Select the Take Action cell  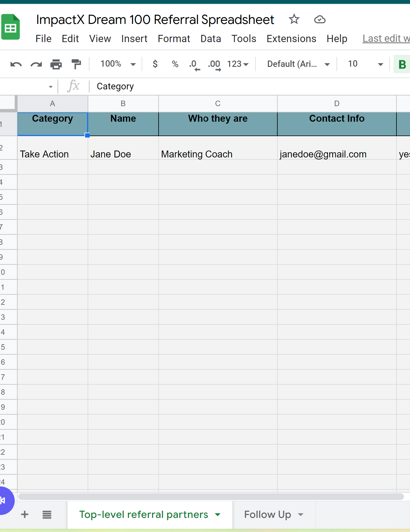52,148
